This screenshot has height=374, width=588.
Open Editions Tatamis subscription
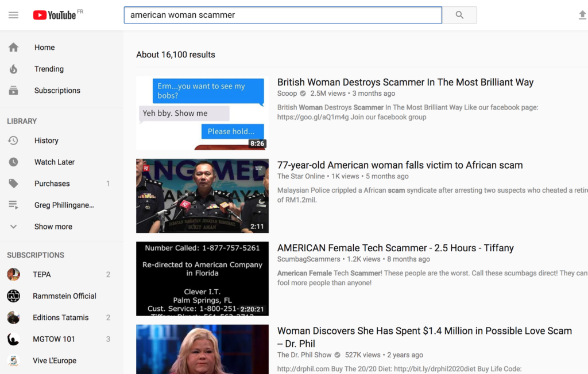tap(61, 317)
